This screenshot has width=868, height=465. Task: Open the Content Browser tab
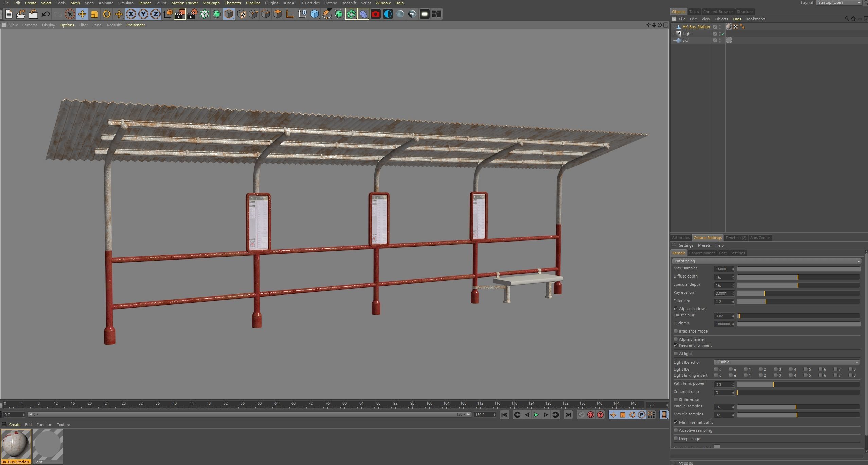click(718, 12)
